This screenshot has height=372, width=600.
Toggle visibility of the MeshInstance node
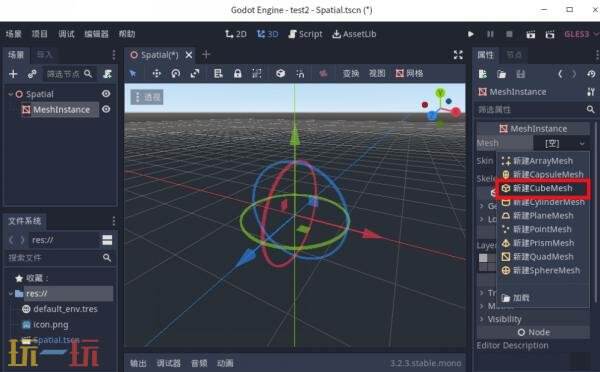[106, 109]
